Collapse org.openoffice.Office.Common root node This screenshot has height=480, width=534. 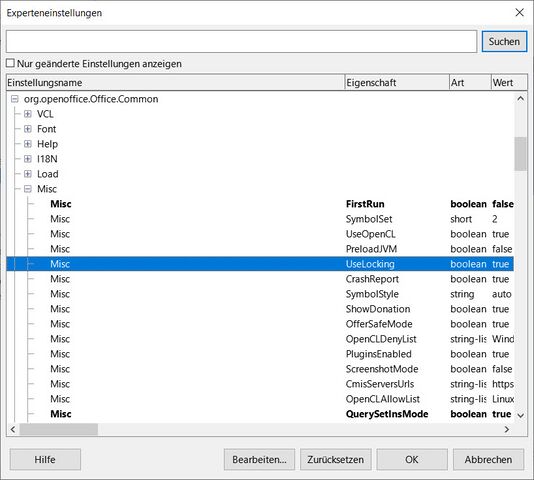pyautogui.click(x=15, y=99)
